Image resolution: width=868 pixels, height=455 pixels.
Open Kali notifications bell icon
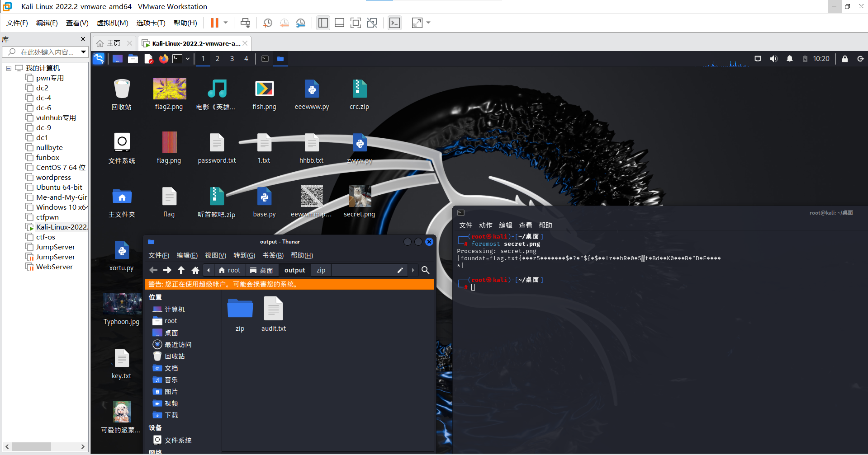[x=790, y=59]
